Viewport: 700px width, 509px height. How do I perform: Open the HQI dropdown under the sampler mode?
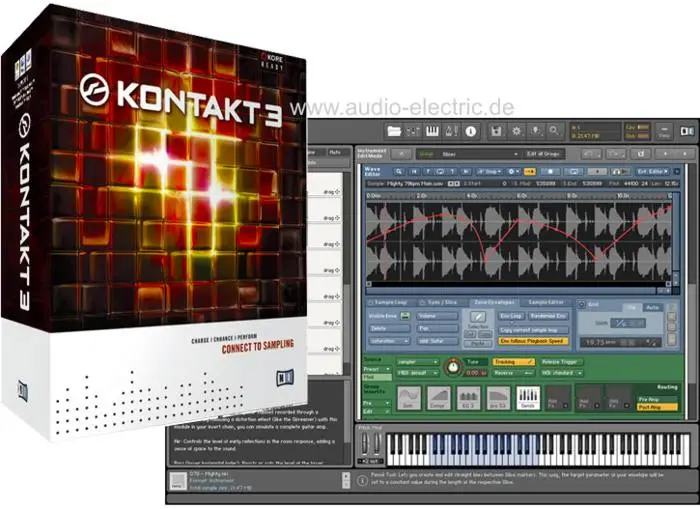417,373
